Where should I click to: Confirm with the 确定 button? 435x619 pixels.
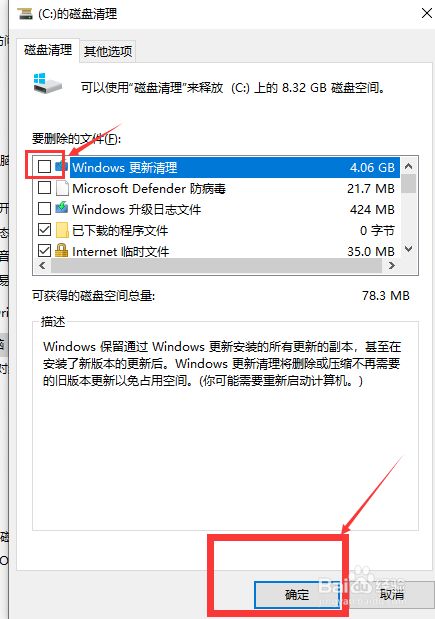click(296, 595)
